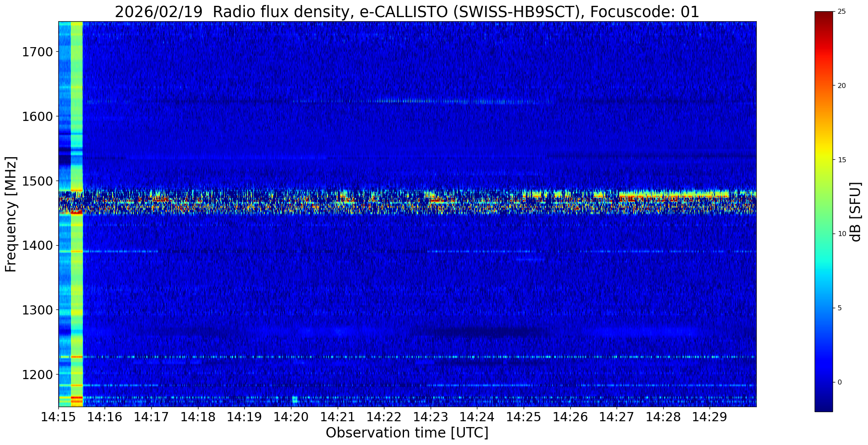Click the 14:23 time tick label
This screenshot has width=868, height=445.
pos(431,417)
